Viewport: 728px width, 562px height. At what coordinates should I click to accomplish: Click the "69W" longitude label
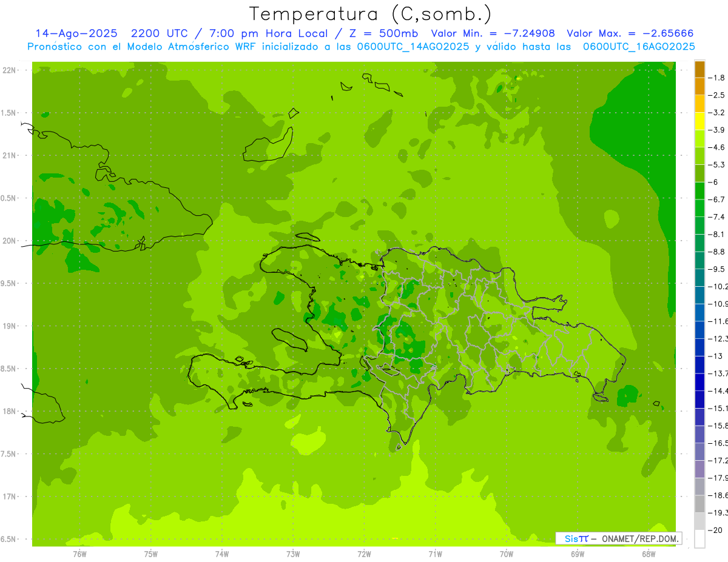click(578, 554)
